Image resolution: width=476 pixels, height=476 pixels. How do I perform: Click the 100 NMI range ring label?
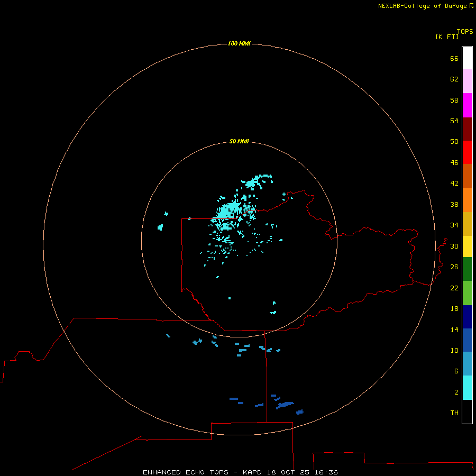coord(239,43)
